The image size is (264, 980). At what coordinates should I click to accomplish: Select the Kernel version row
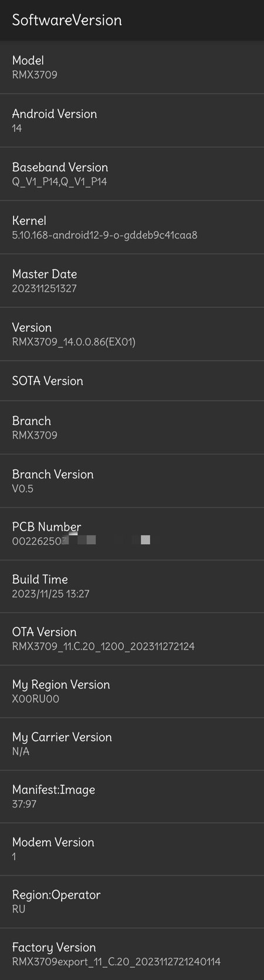click(132, 227)
